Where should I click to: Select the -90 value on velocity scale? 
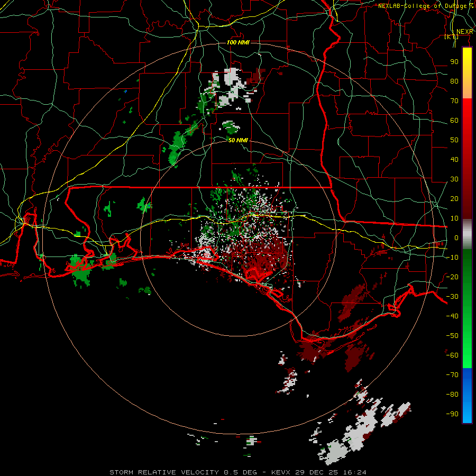coord(452,414)
